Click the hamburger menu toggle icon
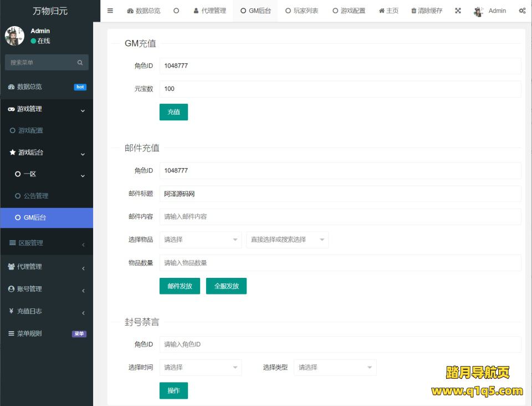Image resolution: width=532 pixels, height=406 pixels. 110,11
